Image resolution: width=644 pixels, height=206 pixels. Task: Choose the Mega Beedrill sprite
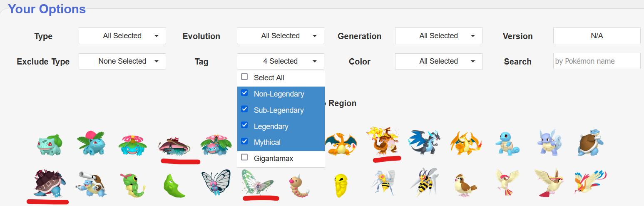[x=424, y=181]
